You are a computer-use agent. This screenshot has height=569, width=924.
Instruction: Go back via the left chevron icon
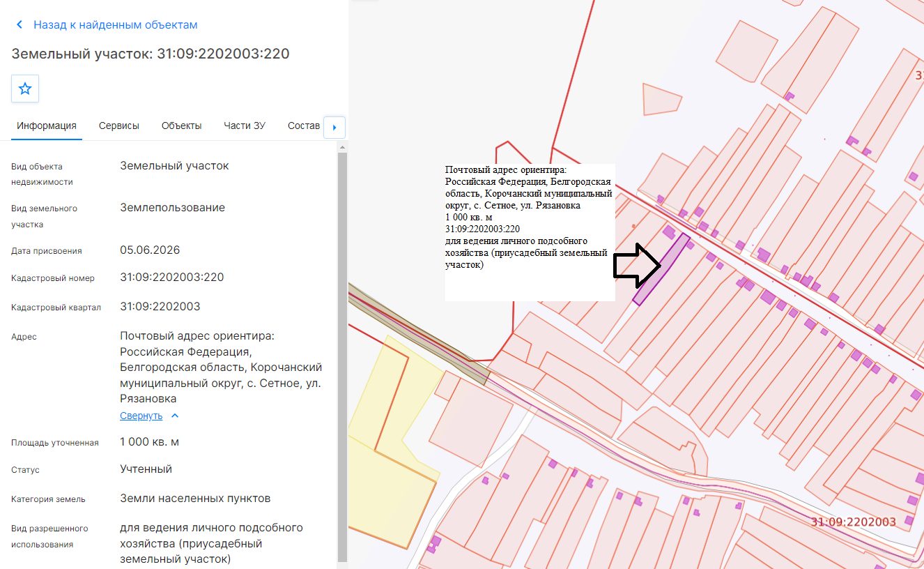(x=19, y=24)
